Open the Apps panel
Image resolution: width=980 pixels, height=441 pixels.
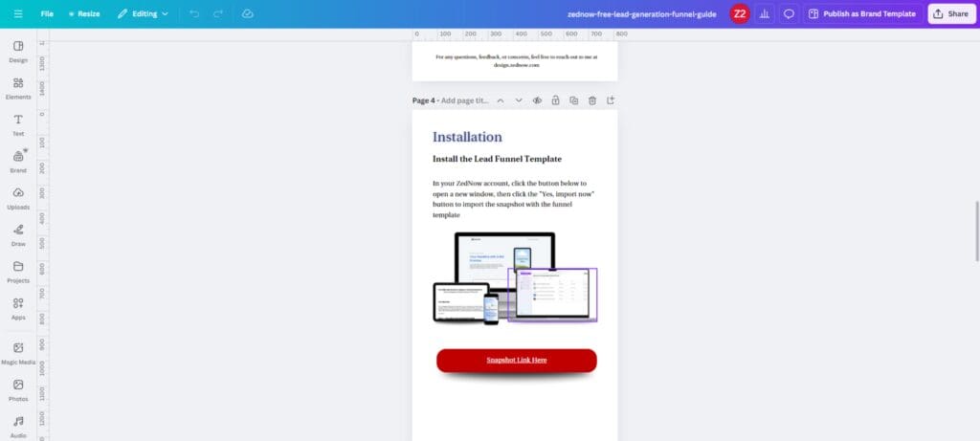18,309
